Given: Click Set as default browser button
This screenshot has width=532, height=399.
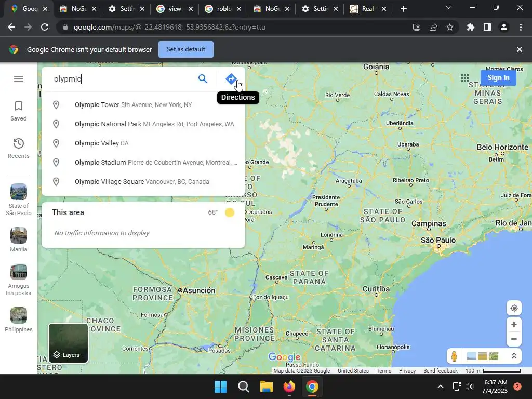Looking at the screenshot, I should coord(186,49).
